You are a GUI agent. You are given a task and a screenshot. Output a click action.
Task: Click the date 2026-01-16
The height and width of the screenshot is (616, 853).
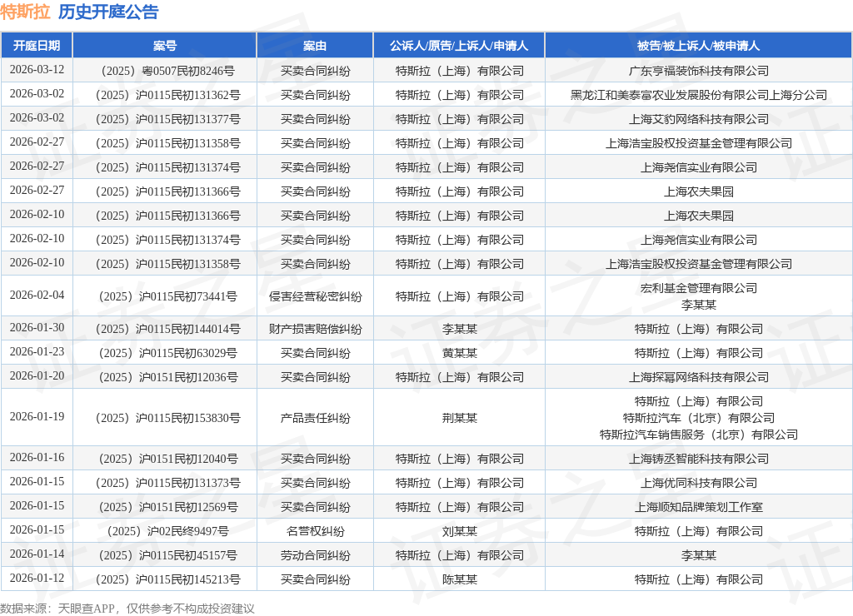tap(37, 457)
